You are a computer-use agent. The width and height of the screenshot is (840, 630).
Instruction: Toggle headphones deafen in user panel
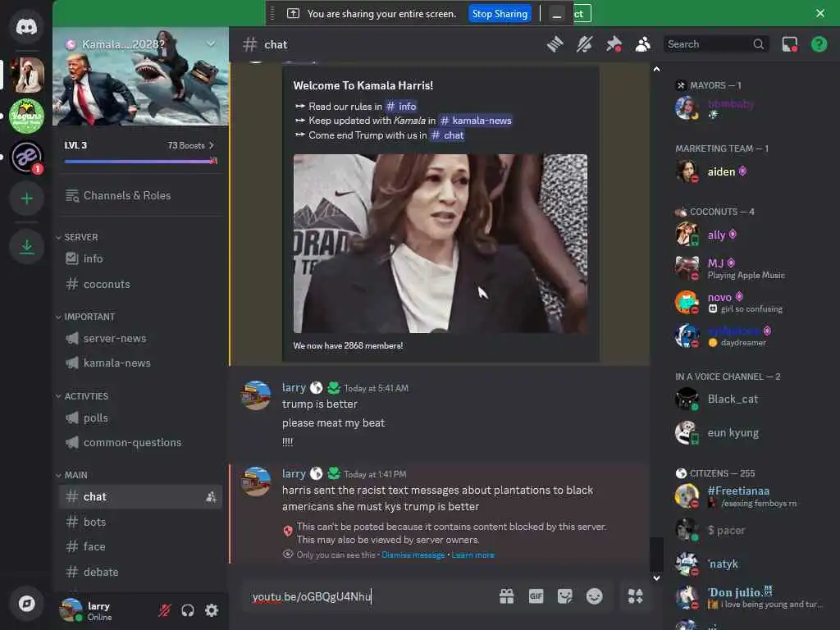pyautogui.click(x=188, y=610)
